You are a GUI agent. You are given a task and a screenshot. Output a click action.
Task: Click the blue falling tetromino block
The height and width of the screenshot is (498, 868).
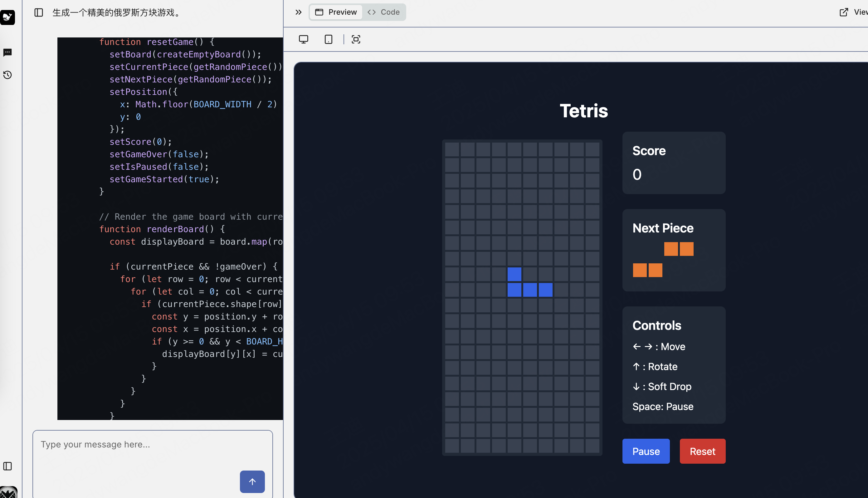click(530, 290)
